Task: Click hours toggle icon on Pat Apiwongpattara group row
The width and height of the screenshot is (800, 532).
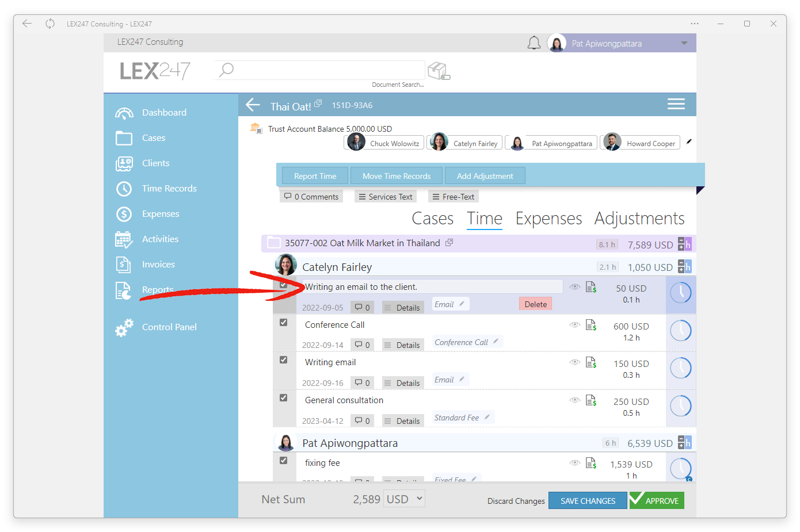Action: click(x=684, y=442)
